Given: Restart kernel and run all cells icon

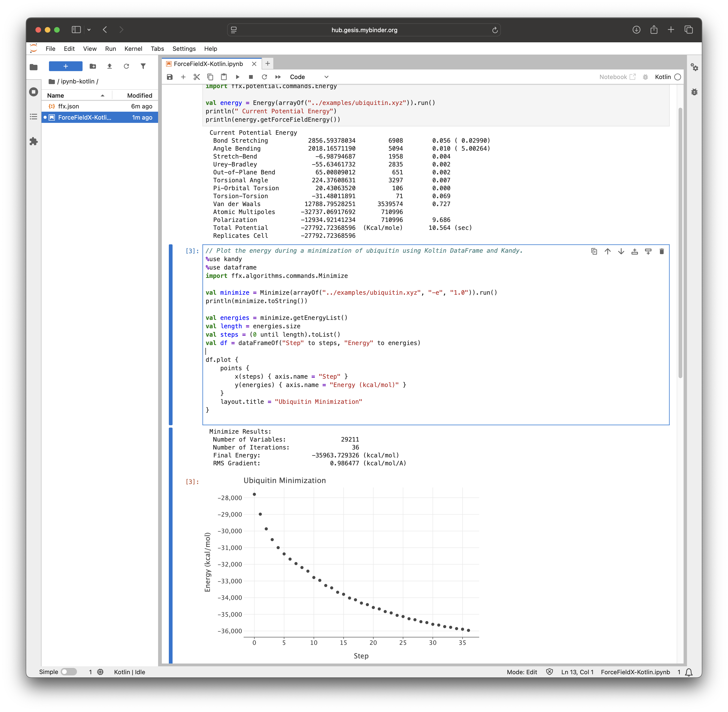Looking at the screenshot, I should point(278,77).
